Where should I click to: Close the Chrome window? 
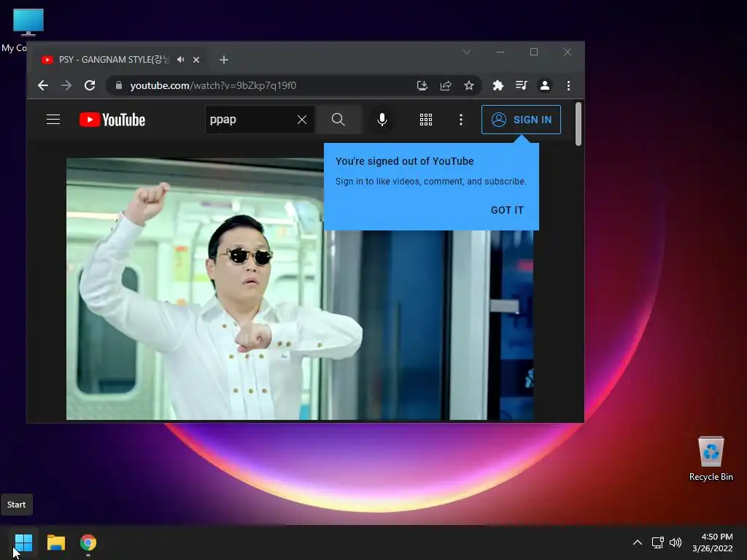coord(568,52)
